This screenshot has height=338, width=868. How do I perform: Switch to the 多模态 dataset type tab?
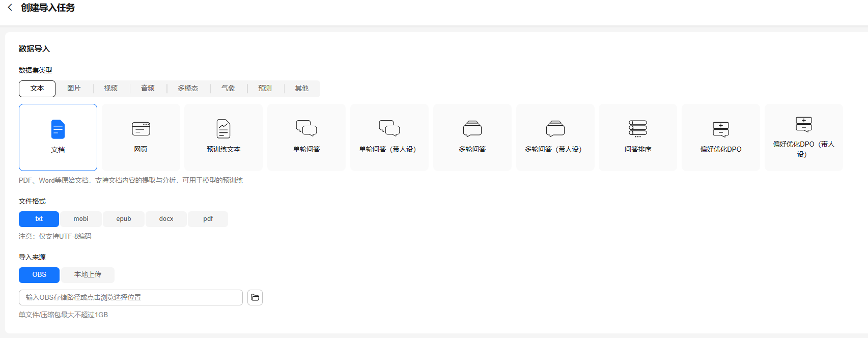[x=188, y=89]
